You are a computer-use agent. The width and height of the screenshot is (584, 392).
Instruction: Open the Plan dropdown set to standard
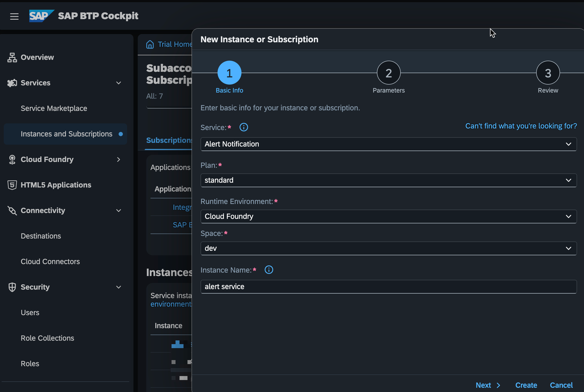[388, 180]
